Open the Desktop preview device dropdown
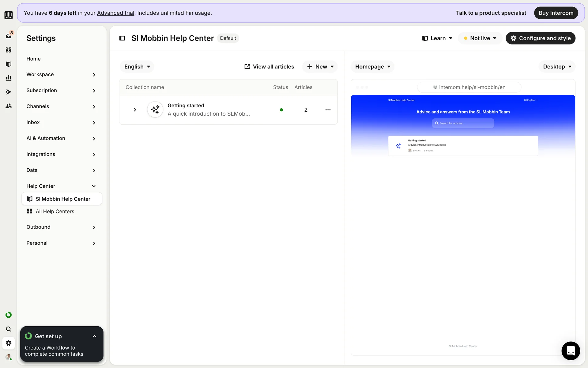This screenshot has height=368, width=588. point(557,67)
